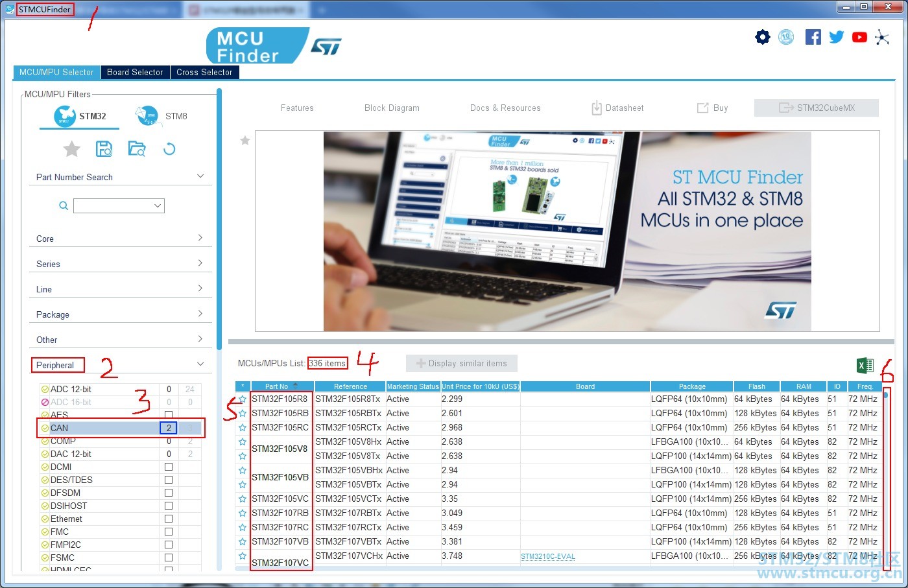
Task: Expand the Package filter section
Action: [x=200, y=314]
